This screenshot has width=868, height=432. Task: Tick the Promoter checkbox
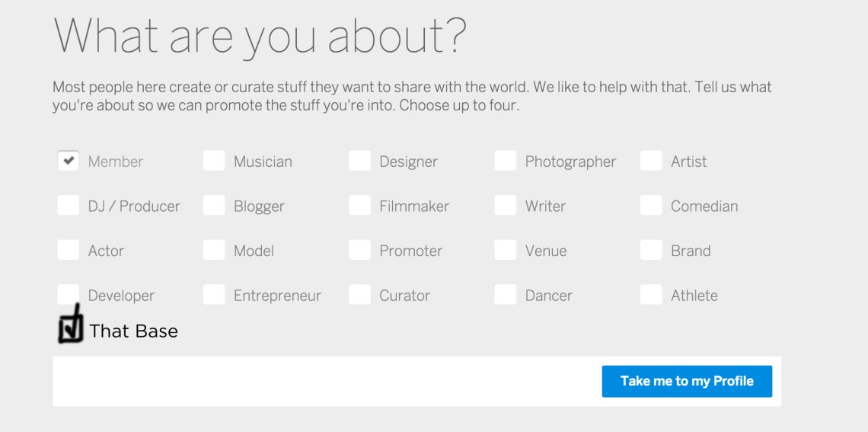(x=360, y=251)
